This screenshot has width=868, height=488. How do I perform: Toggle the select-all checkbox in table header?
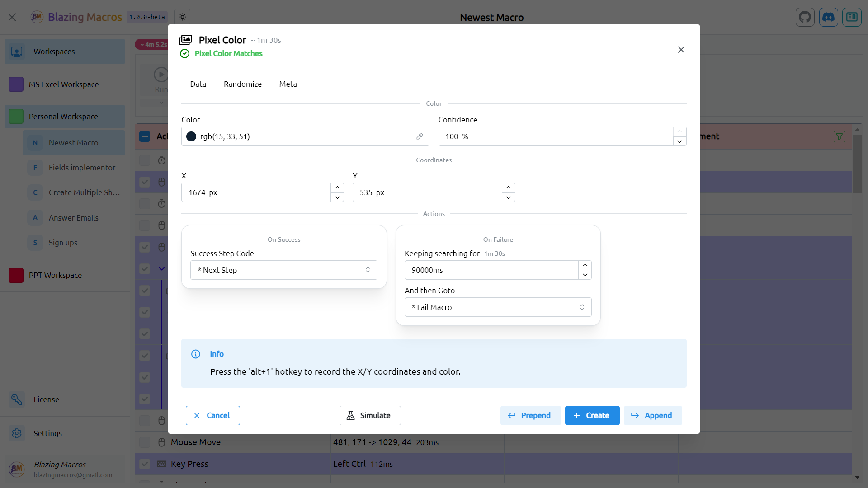click(x=145, y=136)
